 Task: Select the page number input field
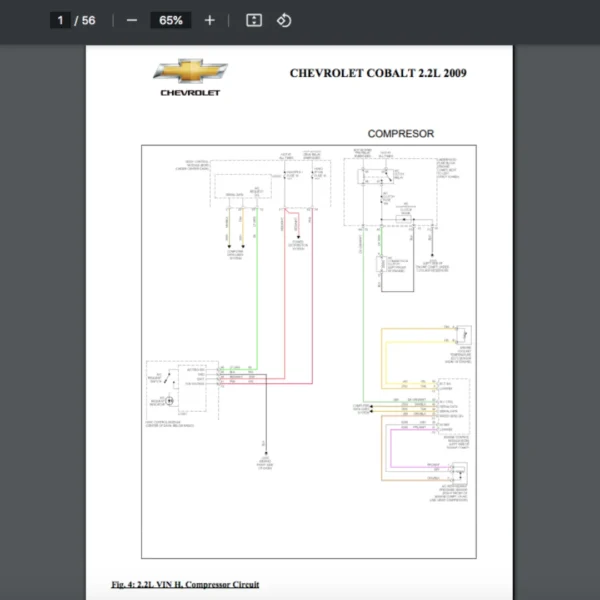coord(61,20)
